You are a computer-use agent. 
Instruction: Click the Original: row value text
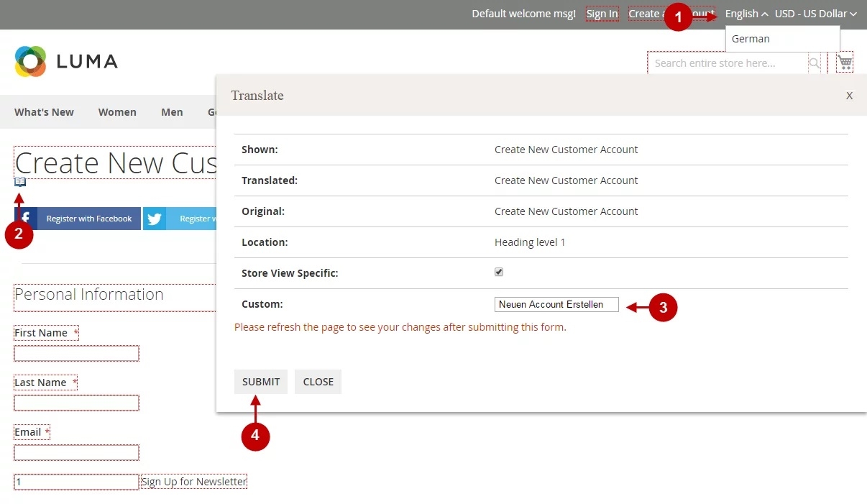[x=566, y=211]
